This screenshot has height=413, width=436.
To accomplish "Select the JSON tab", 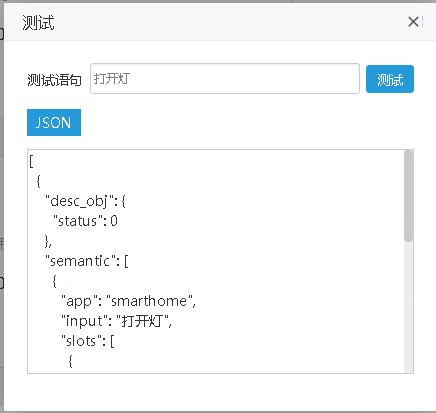I will (x=54, y=122).
